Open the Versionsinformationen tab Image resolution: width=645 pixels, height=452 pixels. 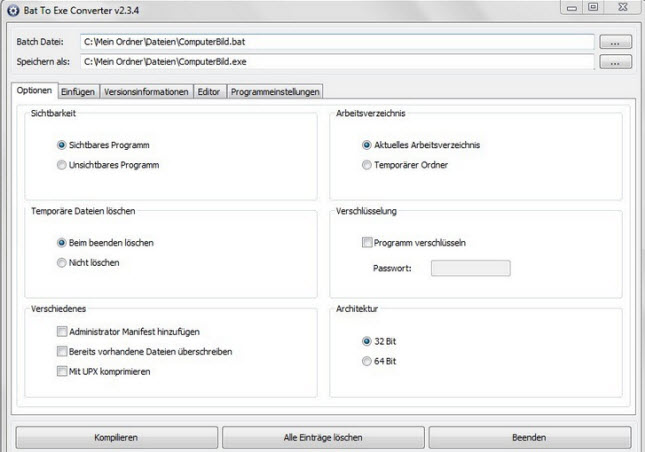pyautogui.click(x=146, y=92)
